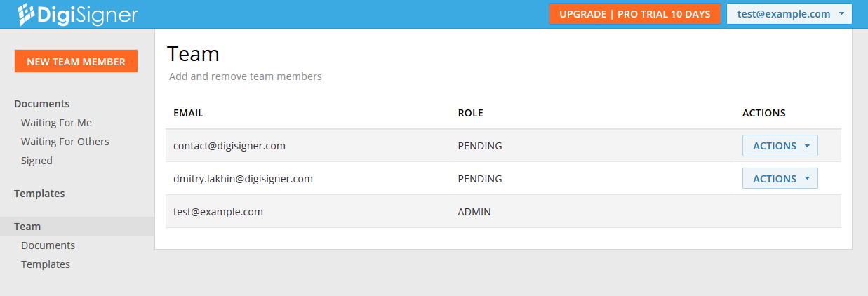Go to Waiting For Me documents
The height and width of the screenshot is (296, 868).
pos(56,123)
